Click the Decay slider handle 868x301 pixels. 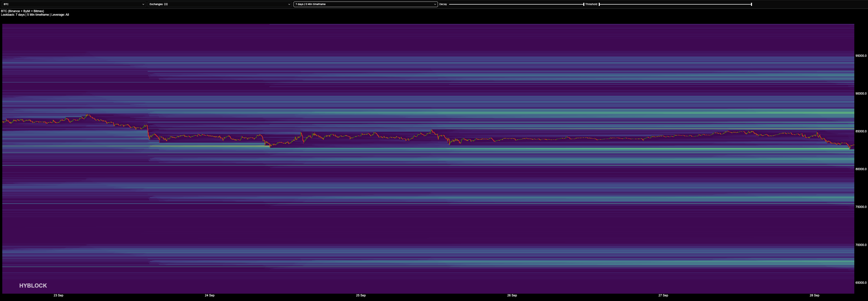[x=584, y=4]
